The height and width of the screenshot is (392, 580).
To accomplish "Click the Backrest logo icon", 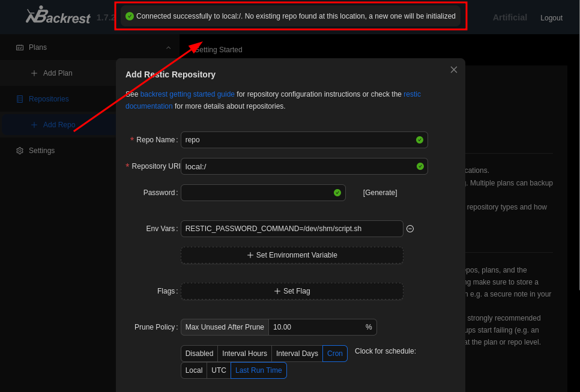I will point(36,15).
